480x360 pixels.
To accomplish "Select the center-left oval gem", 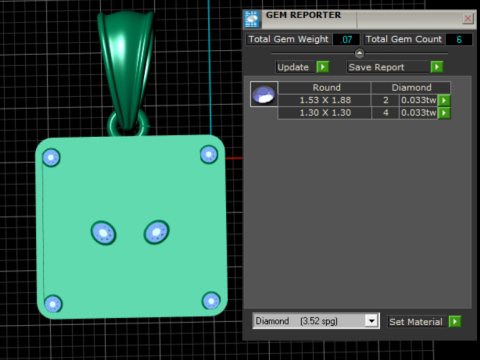I will 103,233.
